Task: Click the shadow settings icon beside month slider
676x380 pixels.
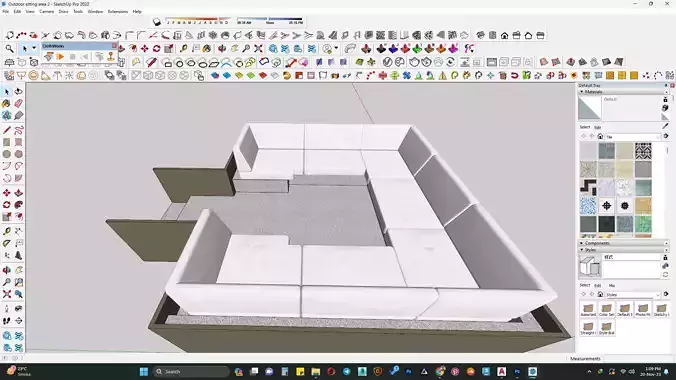Action: [157, 21]
